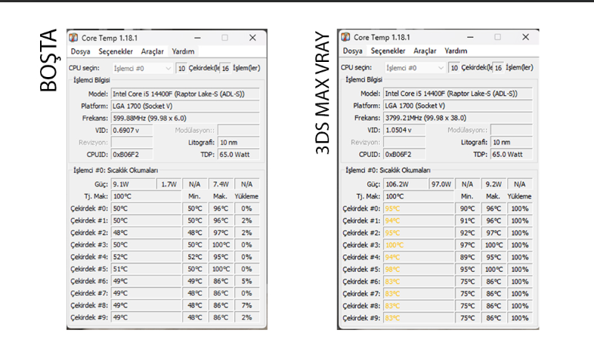Open Yardım menu in BOŞTA window

(183, 51)
